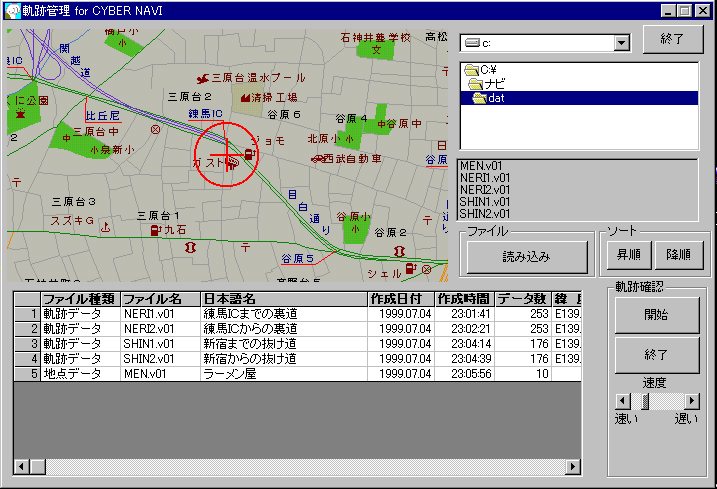Select NERI2.v01 in the file list
The width and height of the screenshot is (717, 489).
(485, 189)
